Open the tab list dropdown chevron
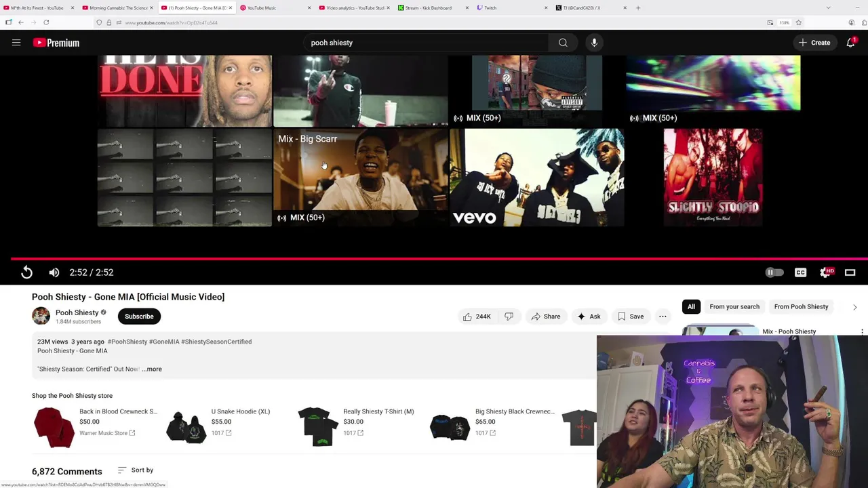The height and width of the screenshot is (488, 868). (x=828, y=7)
